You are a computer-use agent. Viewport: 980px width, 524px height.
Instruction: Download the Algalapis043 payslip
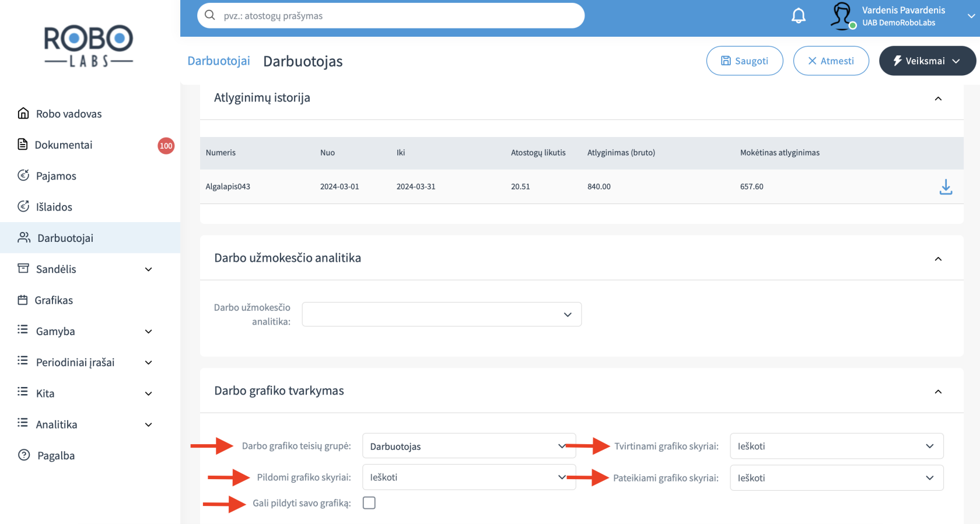pos(946,187)
